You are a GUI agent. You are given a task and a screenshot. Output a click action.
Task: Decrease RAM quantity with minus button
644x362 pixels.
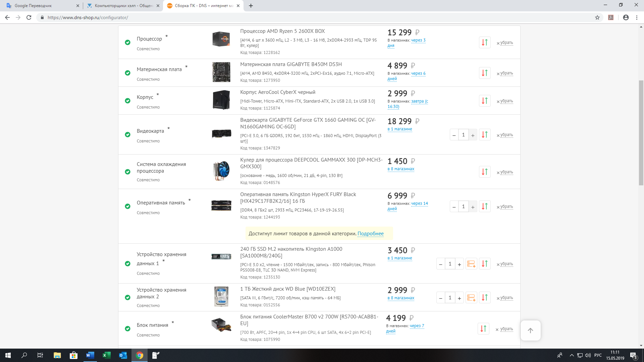pos(454,206)
